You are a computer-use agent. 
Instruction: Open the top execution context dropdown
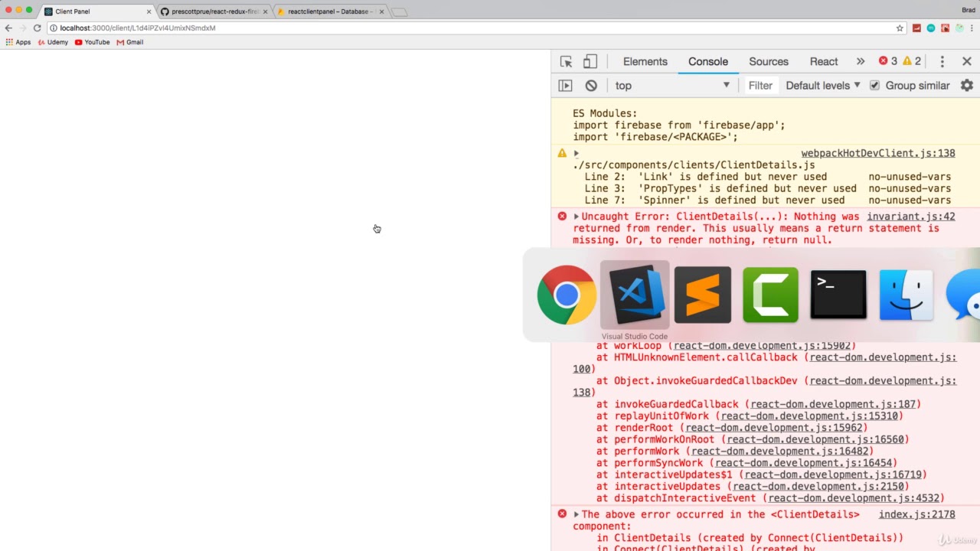coord(672,86)
